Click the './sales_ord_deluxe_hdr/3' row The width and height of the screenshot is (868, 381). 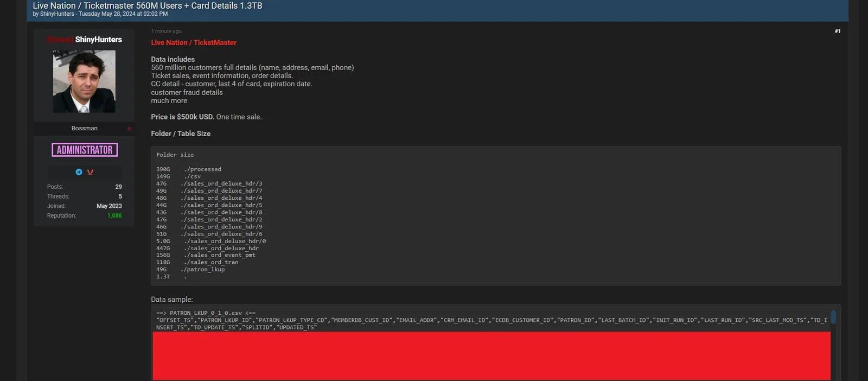(x=209, y=183)
